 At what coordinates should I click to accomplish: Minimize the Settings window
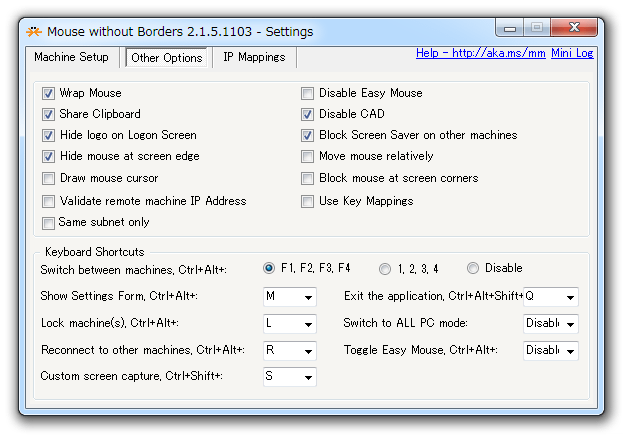510,28
